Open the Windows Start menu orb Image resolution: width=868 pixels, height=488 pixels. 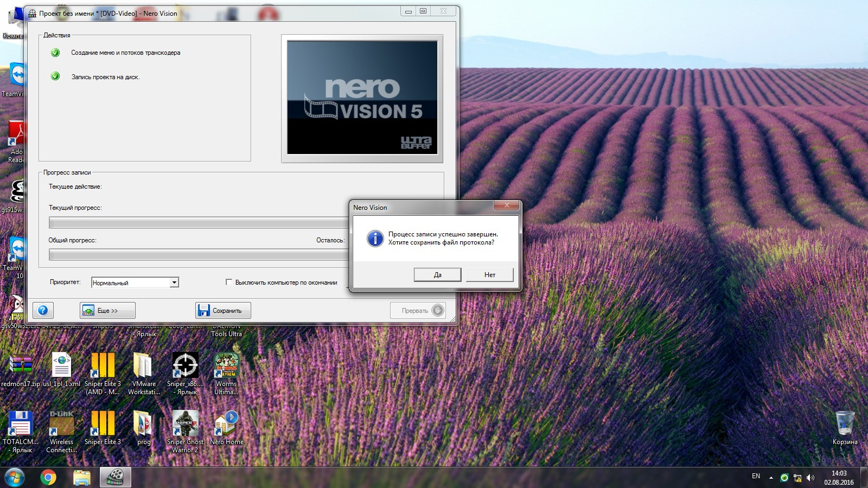tap(14, 478)
